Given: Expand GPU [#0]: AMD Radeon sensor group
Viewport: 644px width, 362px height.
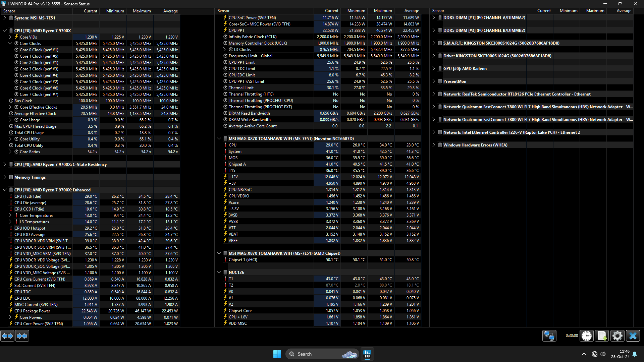Looking at the screenshot, I should pos(434,69).
